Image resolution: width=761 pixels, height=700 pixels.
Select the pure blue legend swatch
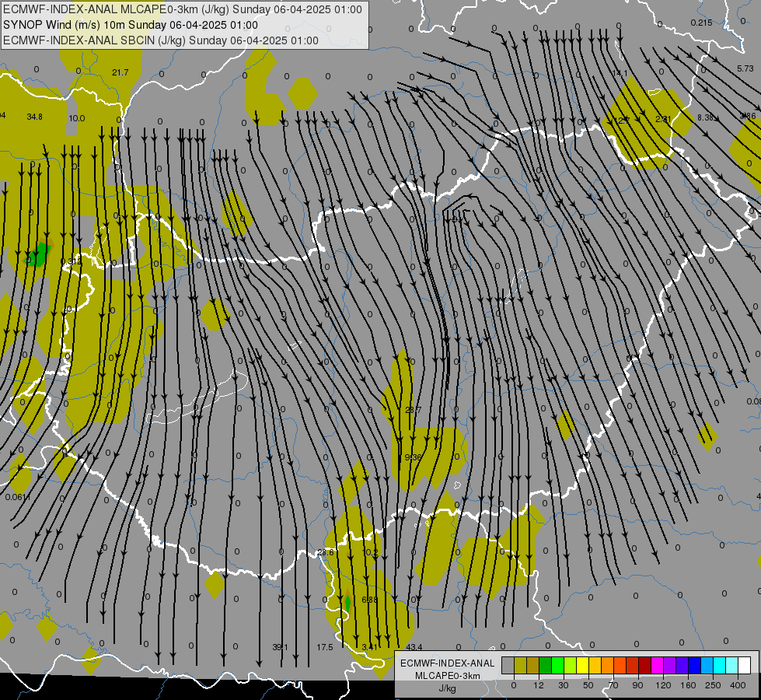pyautogui.click(x=694, y=665)
